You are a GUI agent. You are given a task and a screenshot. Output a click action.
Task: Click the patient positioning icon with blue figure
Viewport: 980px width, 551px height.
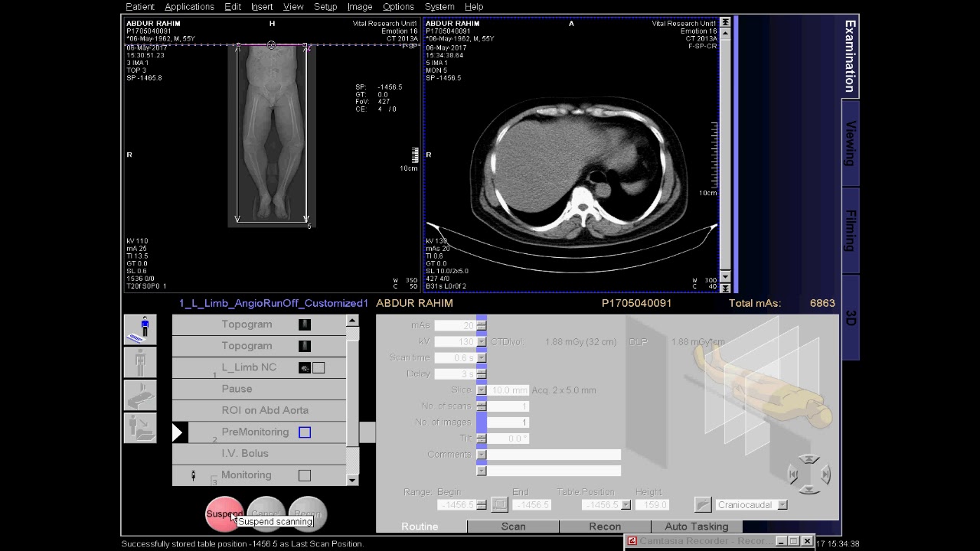pos(140,329)
